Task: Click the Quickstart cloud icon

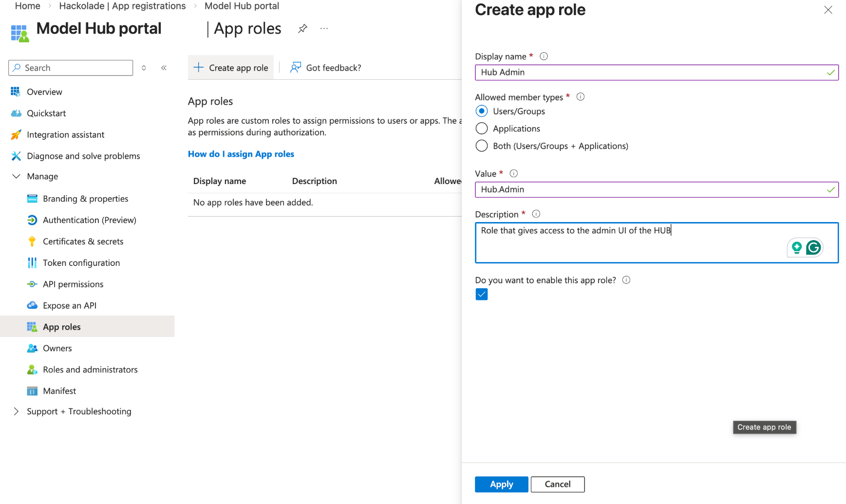Action: (16, 113)
